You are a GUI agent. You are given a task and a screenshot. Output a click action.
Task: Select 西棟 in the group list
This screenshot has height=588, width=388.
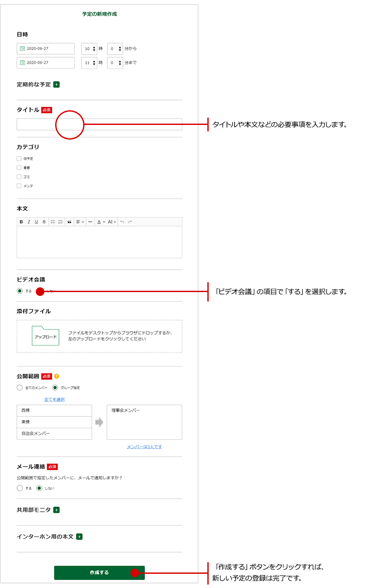[x=54, y=411]
